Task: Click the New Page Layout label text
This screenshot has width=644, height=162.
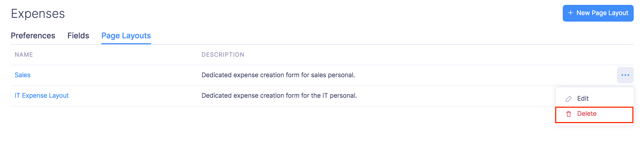Action: point(602,13)
